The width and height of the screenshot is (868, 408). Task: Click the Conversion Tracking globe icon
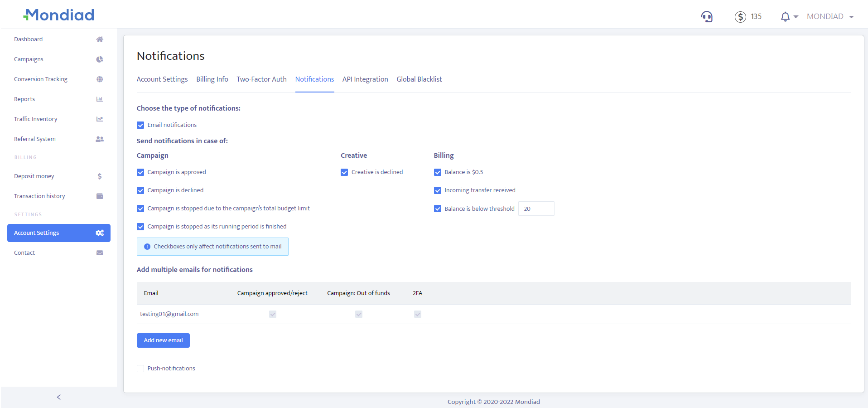[x=100, y=79]
